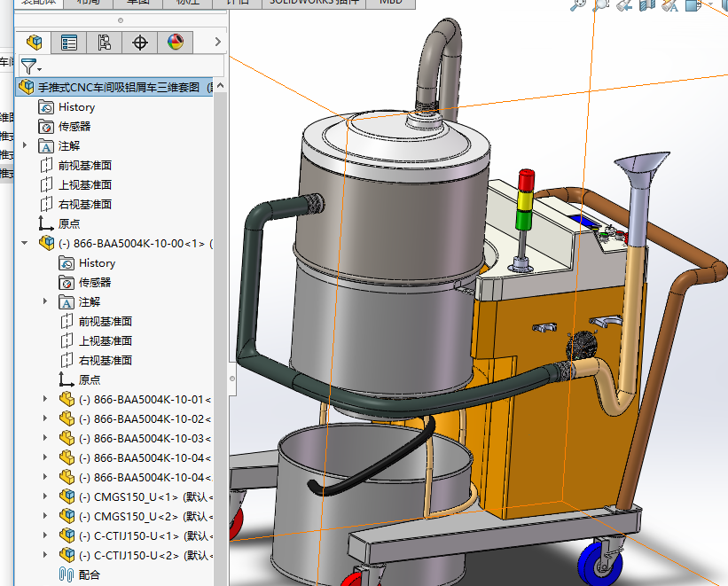Open the DisplayManager color wheel tab
The image size is (728, 586).
175,42
